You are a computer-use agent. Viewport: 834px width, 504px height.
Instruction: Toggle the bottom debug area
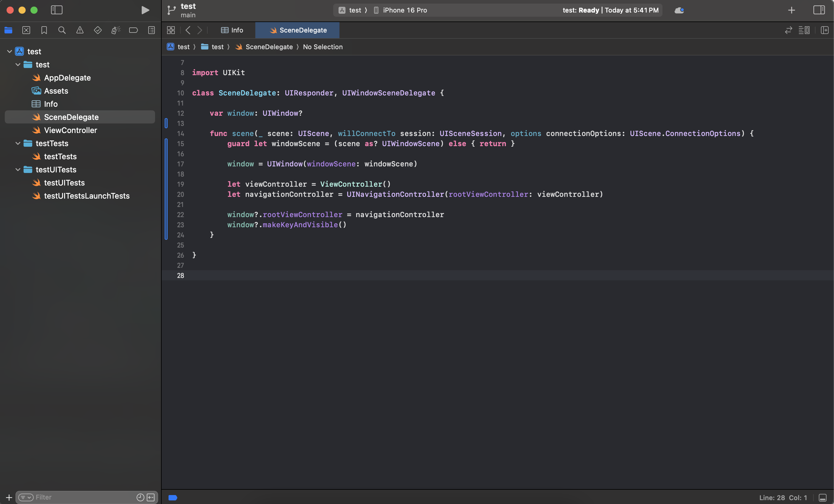(x=822, y=497)
